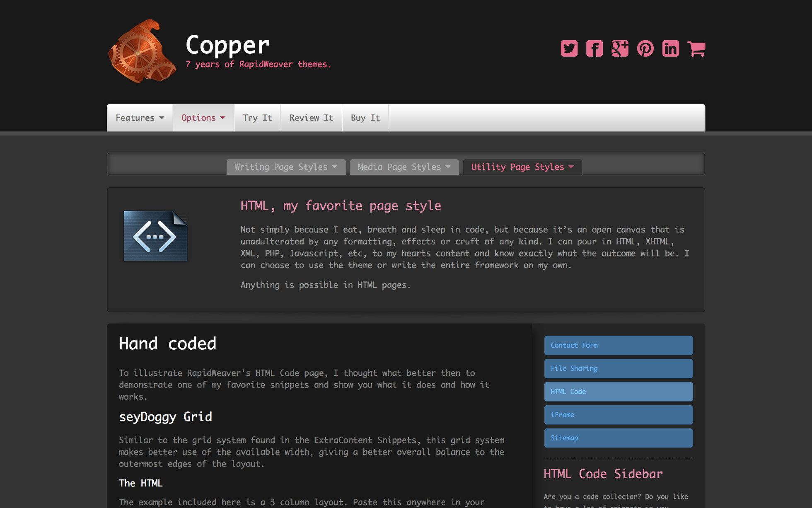Open Media Page Styles dropdown
This screenshot has width=812, height=508.
[x=404, y=167]
